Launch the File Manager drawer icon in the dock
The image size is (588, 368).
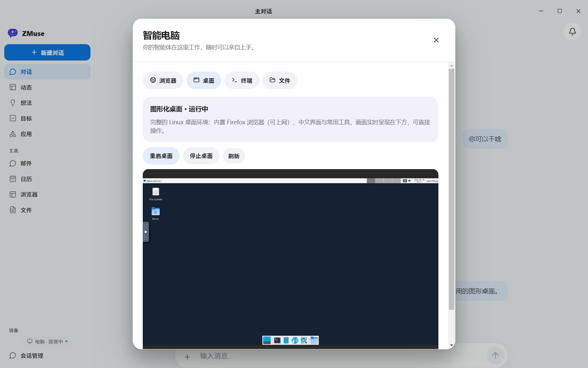tap(286, 341)
